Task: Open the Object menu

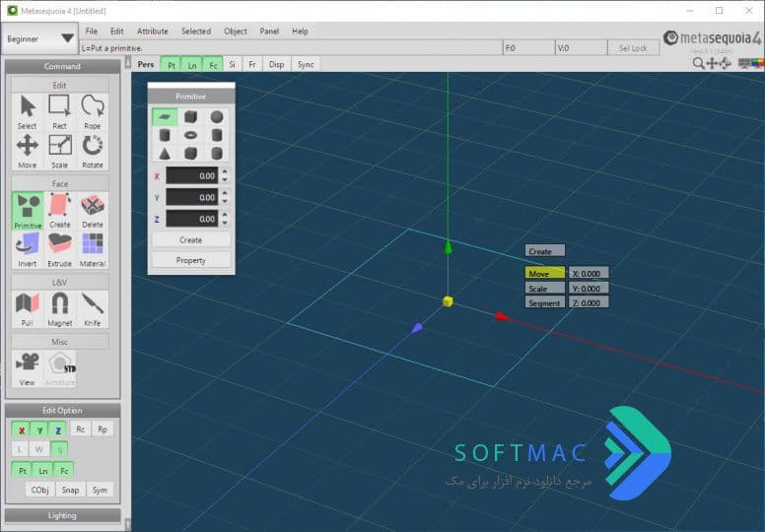Action: click(x=236, y=32)
